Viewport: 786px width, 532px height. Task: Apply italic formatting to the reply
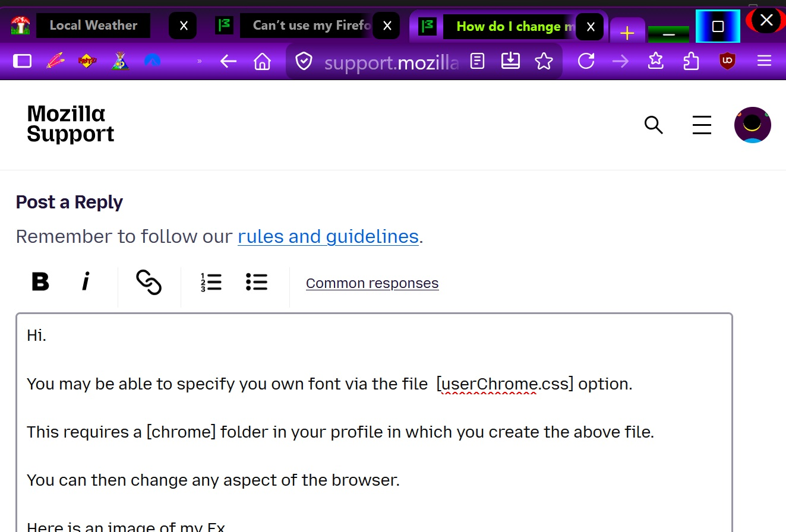pos(86,281)
